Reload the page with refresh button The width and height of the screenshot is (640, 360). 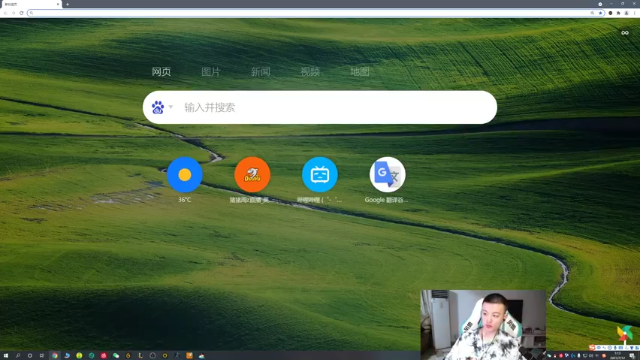[x=21, y=13]
